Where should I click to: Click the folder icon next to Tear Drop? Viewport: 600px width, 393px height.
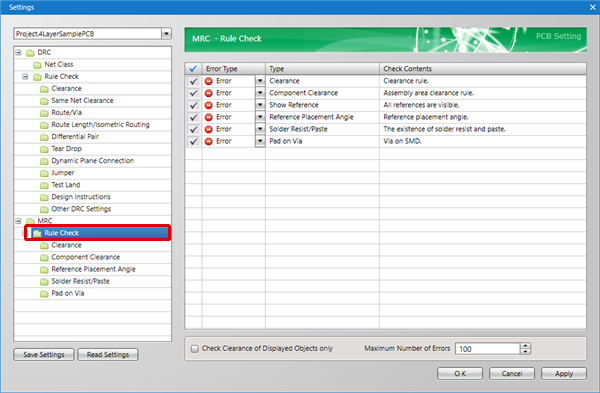click(x=44, y=149)
